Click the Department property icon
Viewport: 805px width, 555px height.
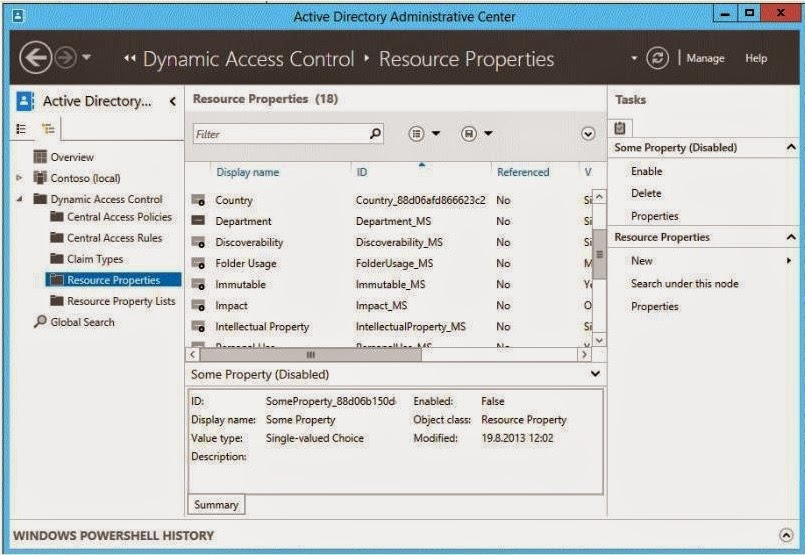[x=198, y=221]
